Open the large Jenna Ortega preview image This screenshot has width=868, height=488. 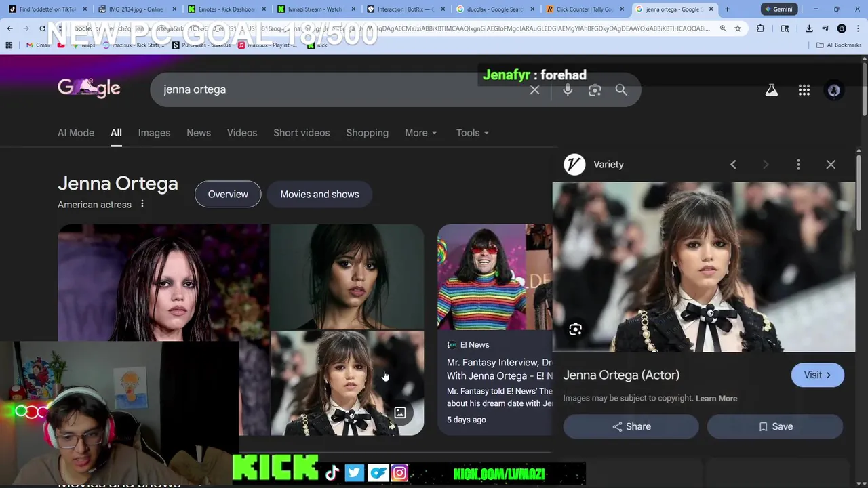704,266
